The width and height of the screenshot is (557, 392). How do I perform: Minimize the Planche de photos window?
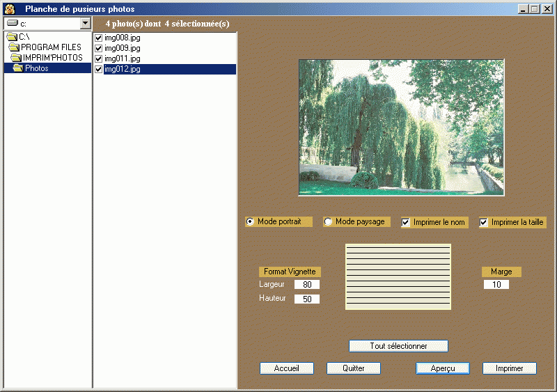522,9
